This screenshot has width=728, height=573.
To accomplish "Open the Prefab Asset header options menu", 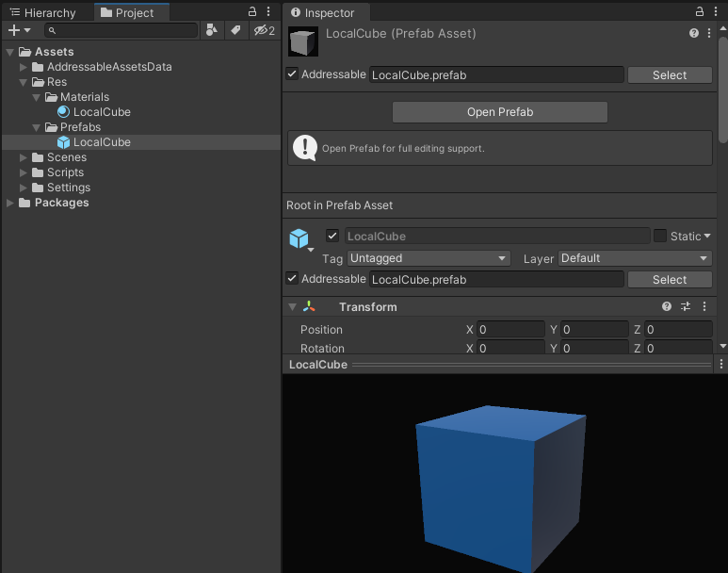I will (709, 33).
